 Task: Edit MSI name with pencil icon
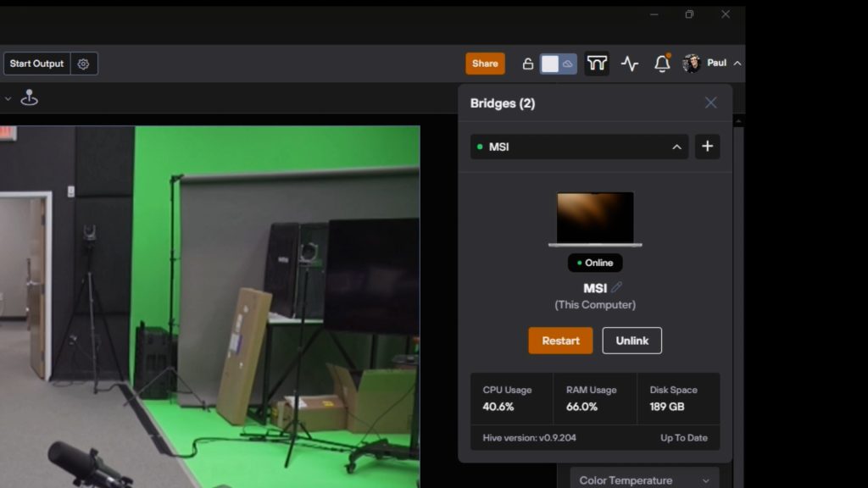tap(617, 286)
